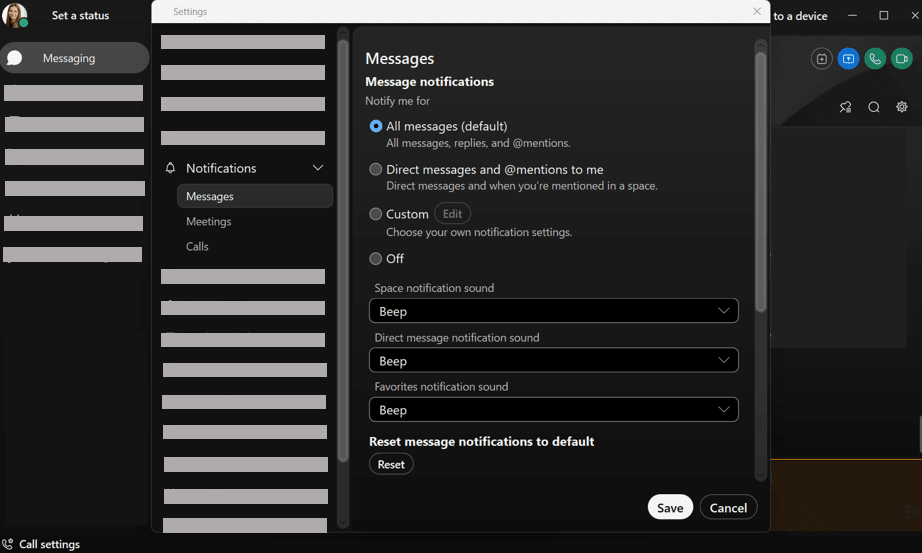Open Direct message notification sound dropdown
Image resolution: width=922 pixels, height=553 pixels.
[x=553, y=361]
